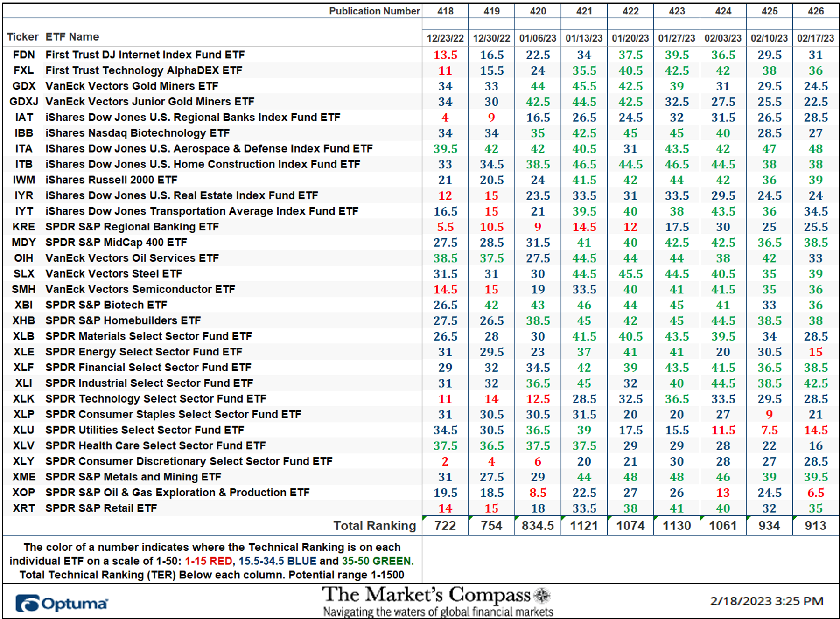Click IYT value 16.5 under 12/23/22
This screenshot has height=619, width=840.
point(445,211)
